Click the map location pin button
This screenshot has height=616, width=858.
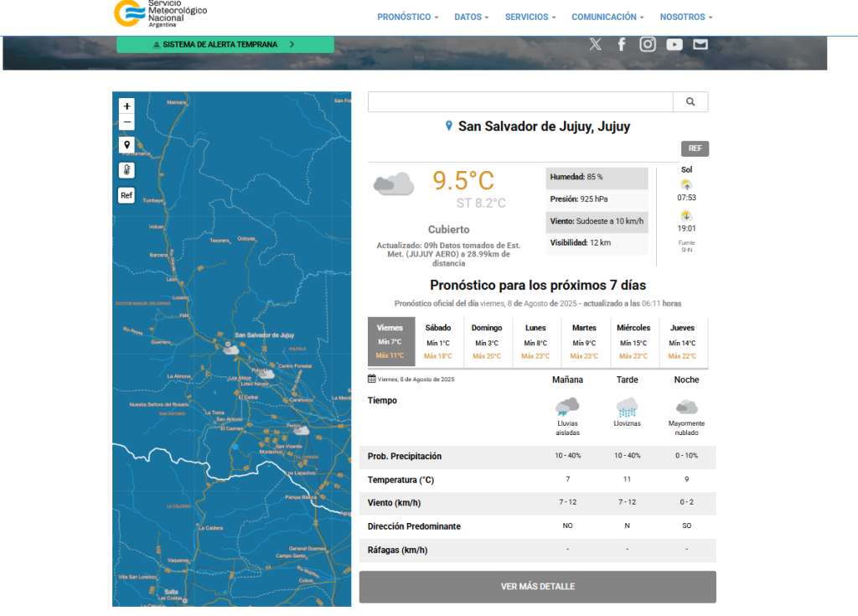[x=127, y=145]
